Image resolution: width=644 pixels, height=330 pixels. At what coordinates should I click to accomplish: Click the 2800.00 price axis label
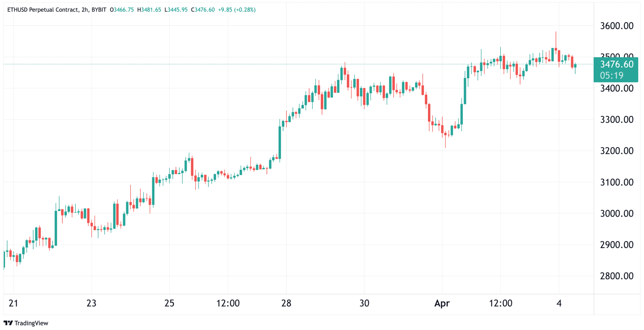tap(616, 276)
